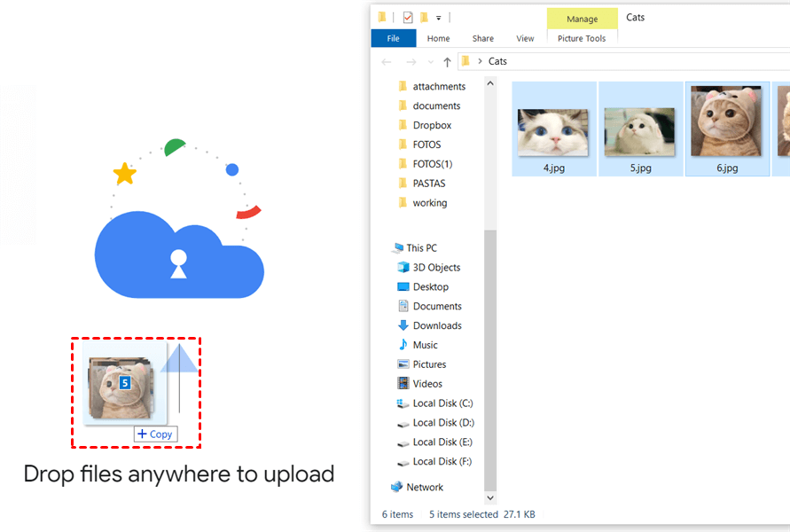The image size is (790, 532).
Task: Click the Local Disk (D:) drive icon
Action: (x=403, y=424)
